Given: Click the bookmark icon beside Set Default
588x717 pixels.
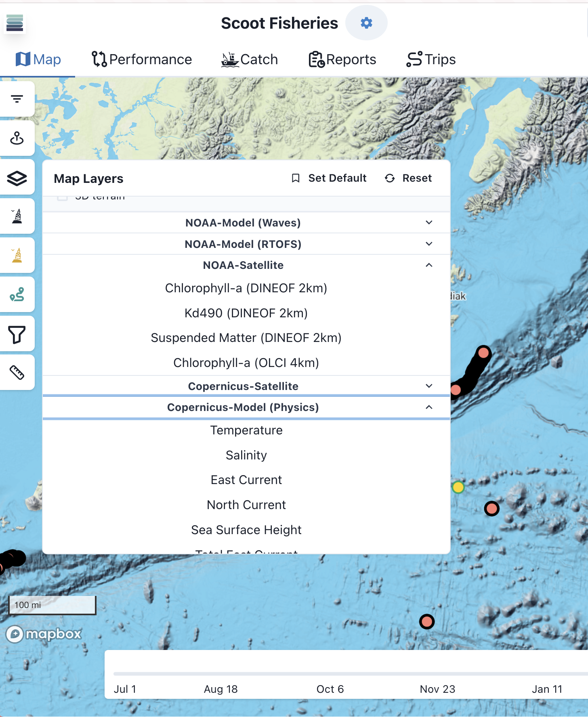Looking at the screenshot, I should (296, 178).
